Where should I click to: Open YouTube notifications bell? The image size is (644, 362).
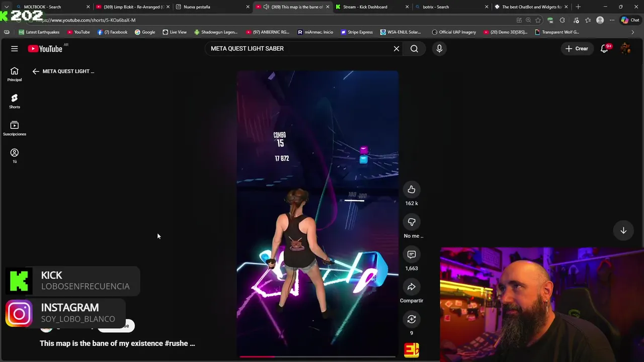604,49
